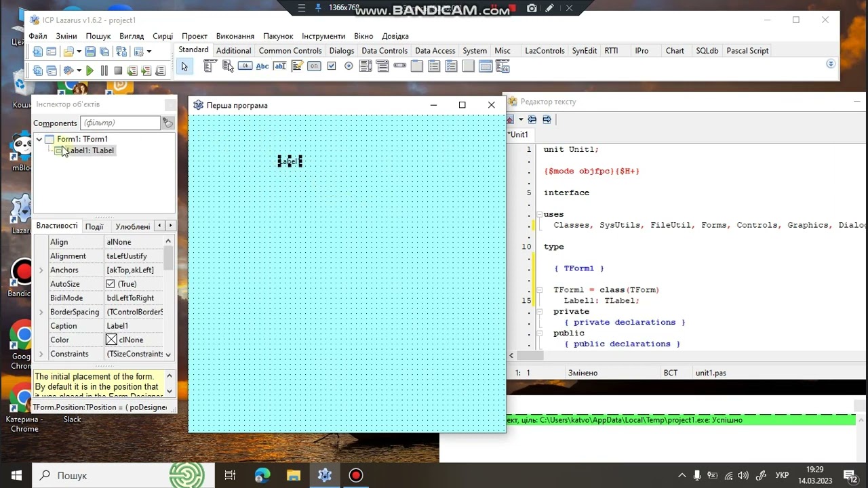Click the Step Into debug icon
Screen dimensions: 868x488
point(132,70)
